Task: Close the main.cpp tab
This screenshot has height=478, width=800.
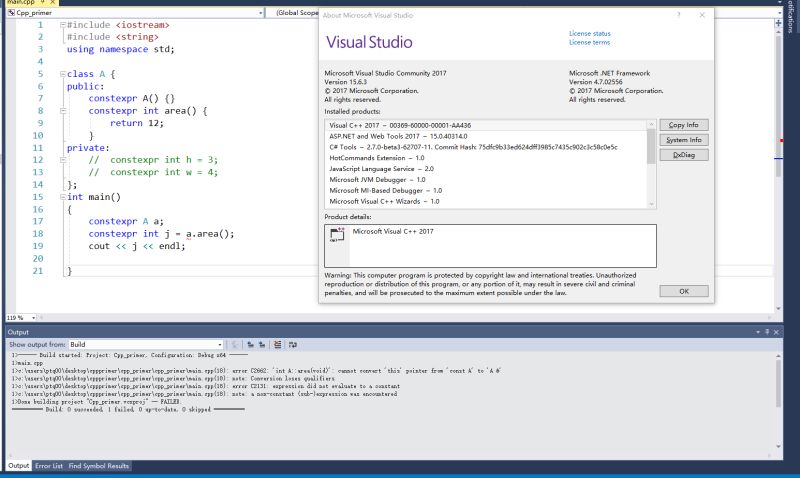Action: pos(52,3)
